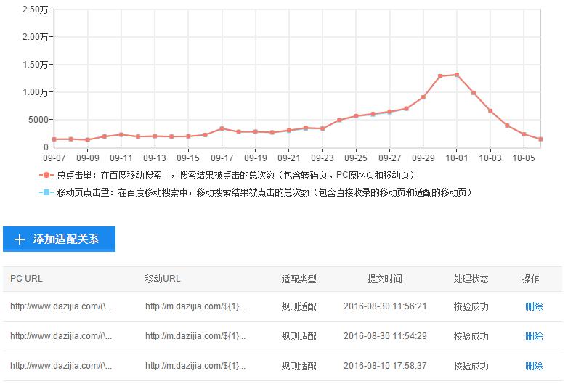The height and width of the screenshot is (392, 568).
Task: Open the PC URL in the first row
Action: (x=61, y=306)
